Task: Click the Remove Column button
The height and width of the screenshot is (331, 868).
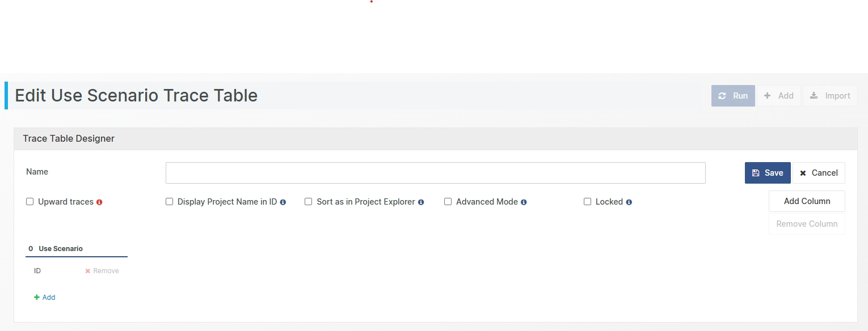Action: click(x=807, y=224)
